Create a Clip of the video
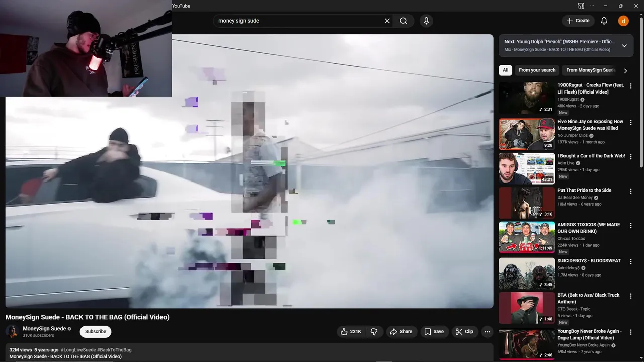This screenshot has width=644, height=362. click(464, 332)
